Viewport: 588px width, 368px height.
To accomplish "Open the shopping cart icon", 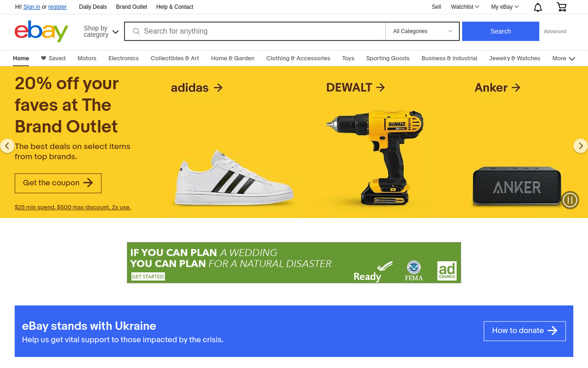I will pyautogui.click(x=561, y=7).
